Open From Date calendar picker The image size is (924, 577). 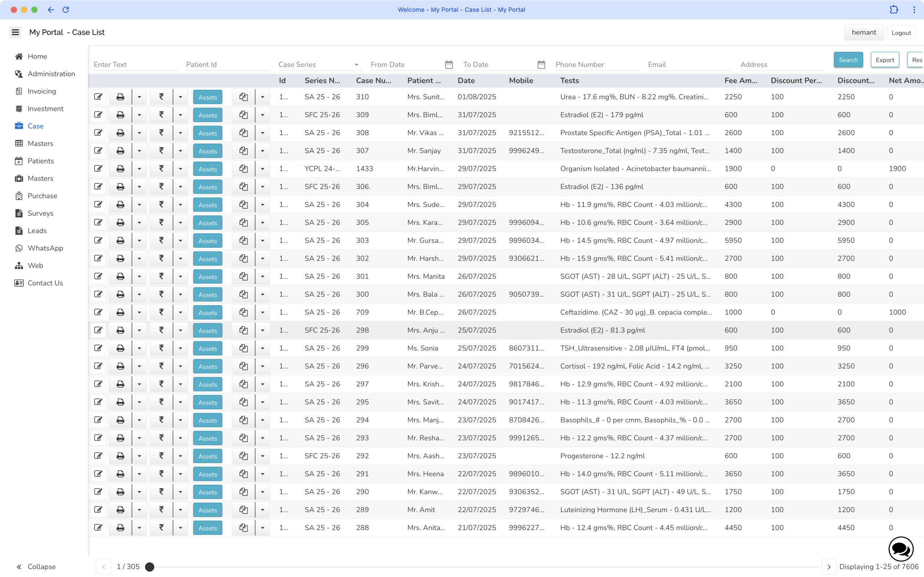point(449,65)
